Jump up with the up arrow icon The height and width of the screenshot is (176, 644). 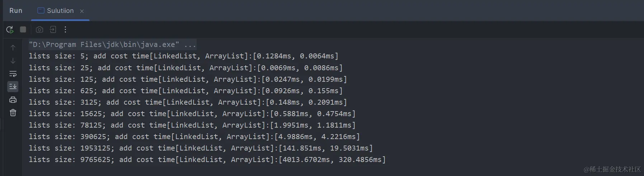13,48
